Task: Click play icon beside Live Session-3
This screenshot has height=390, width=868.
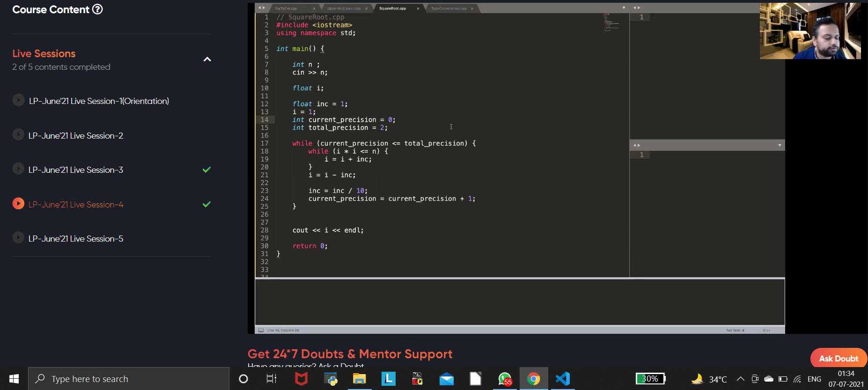Action: (18, 169)
